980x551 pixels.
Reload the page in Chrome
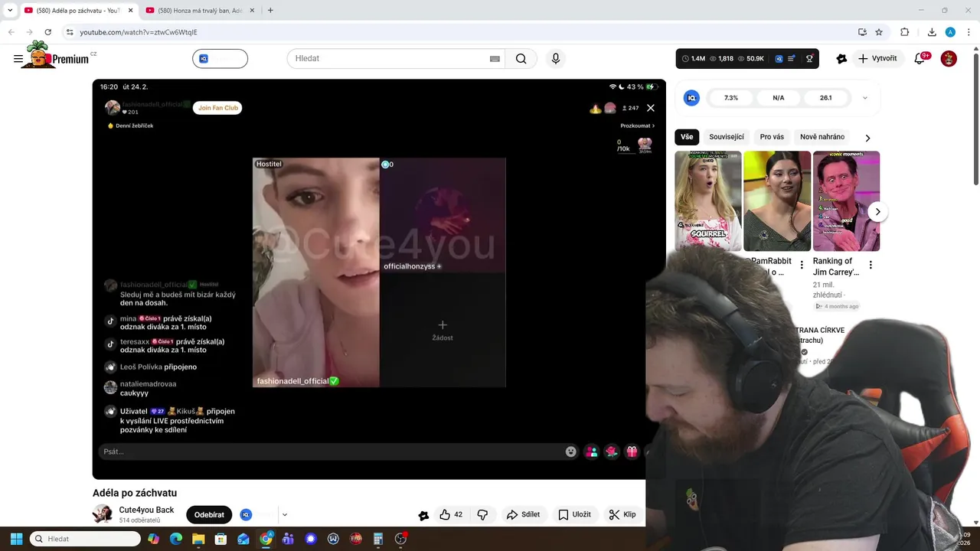coord(47,32)
